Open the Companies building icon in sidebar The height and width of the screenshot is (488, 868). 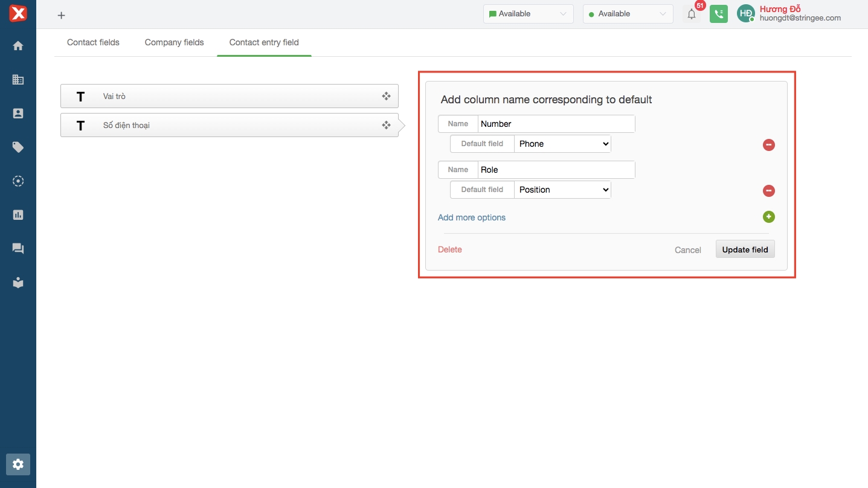18,80
